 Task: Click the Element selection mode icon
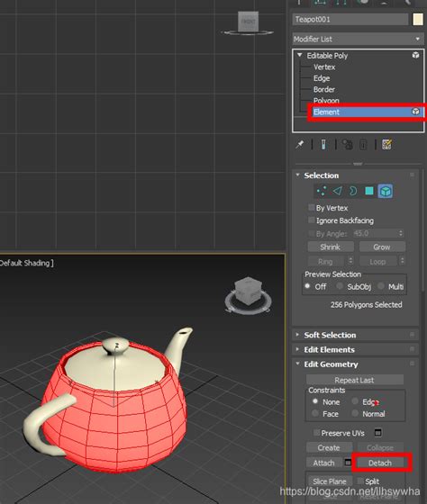pyautogui.click(x=386, y=191)
